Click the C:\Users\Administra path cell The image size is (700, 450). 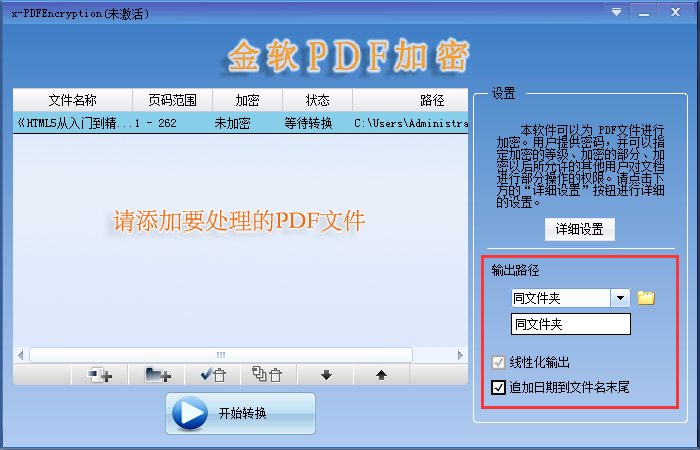point(411,123)
